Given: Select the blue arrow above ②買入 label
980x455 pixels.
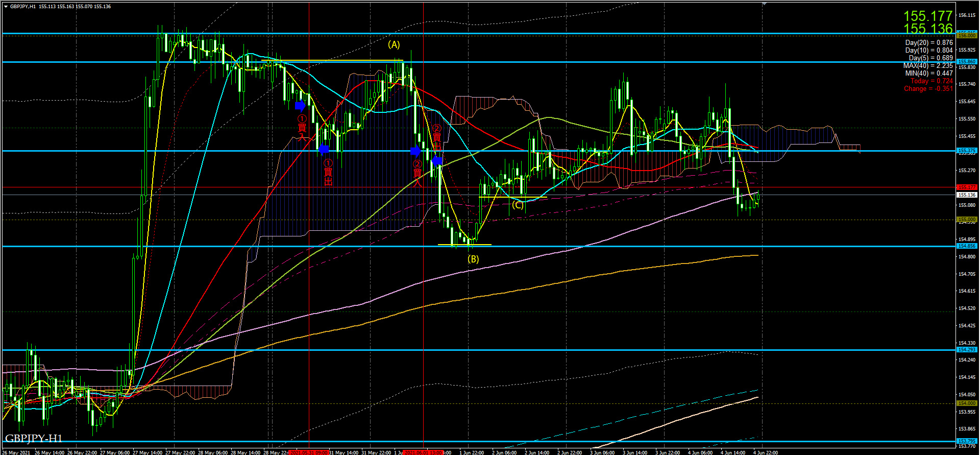Looking at the screenshot, I should pyautogui.click(x=415, y=151).
